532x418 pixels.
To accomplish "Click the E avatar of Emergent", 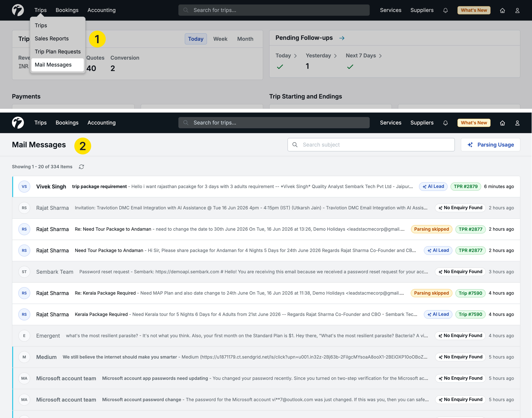I will [24, 336].
